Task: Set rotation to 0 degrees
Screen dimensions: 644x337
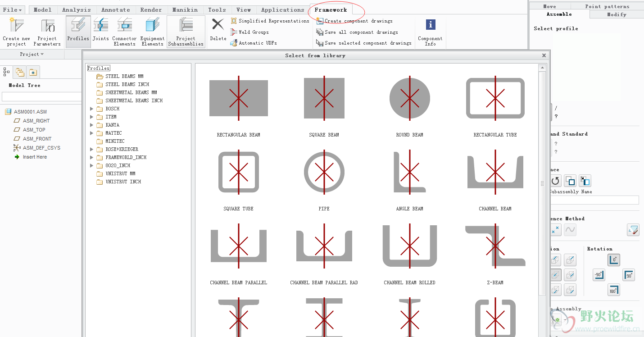Action: point(614,260)
